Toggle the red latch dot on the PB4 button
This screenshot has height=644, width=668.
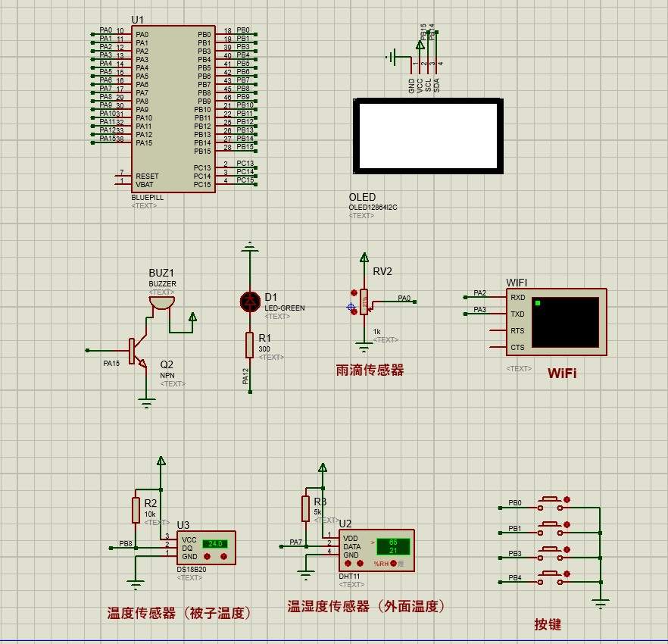point(567,574)
